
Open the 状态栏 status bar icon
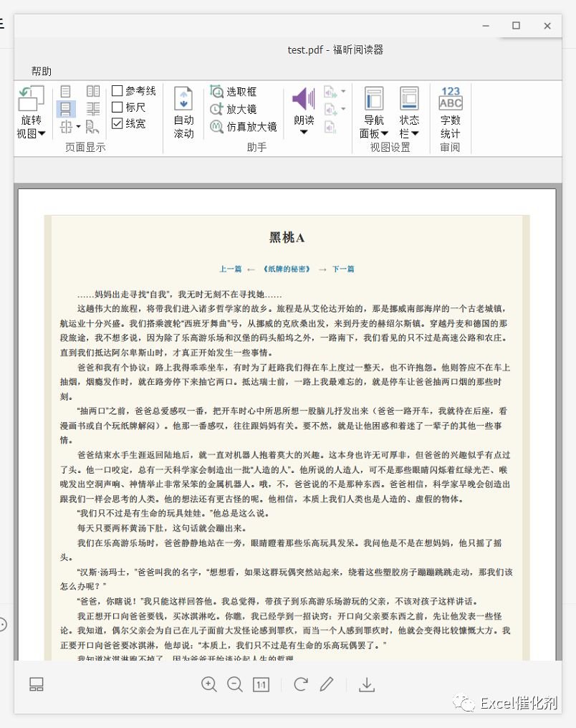409,98
